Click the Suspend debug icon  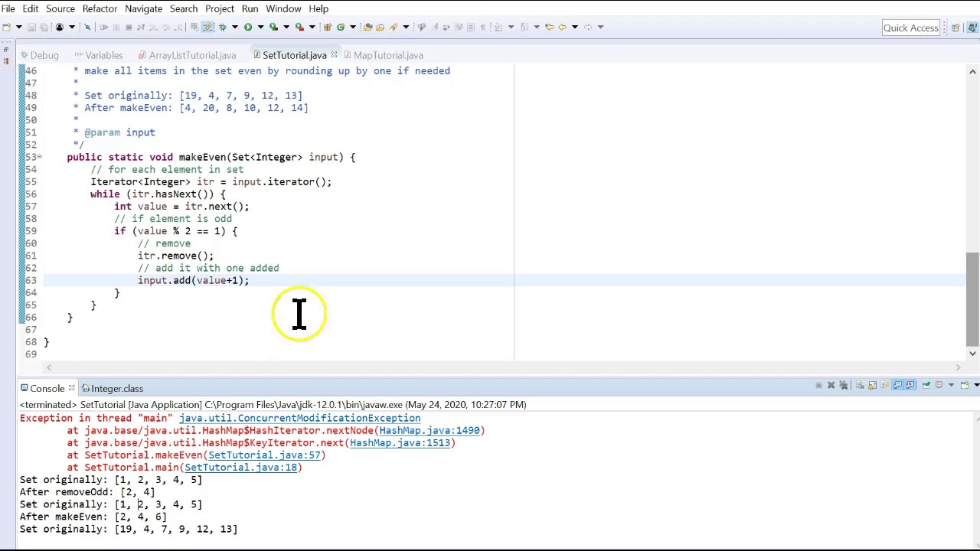coord(116,27)
